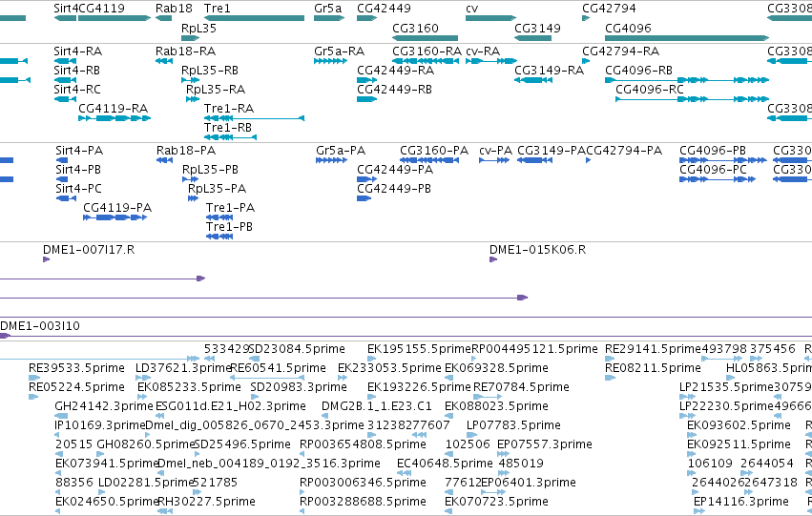Click the CG4096-RB transcript

[x=687, y=80]
